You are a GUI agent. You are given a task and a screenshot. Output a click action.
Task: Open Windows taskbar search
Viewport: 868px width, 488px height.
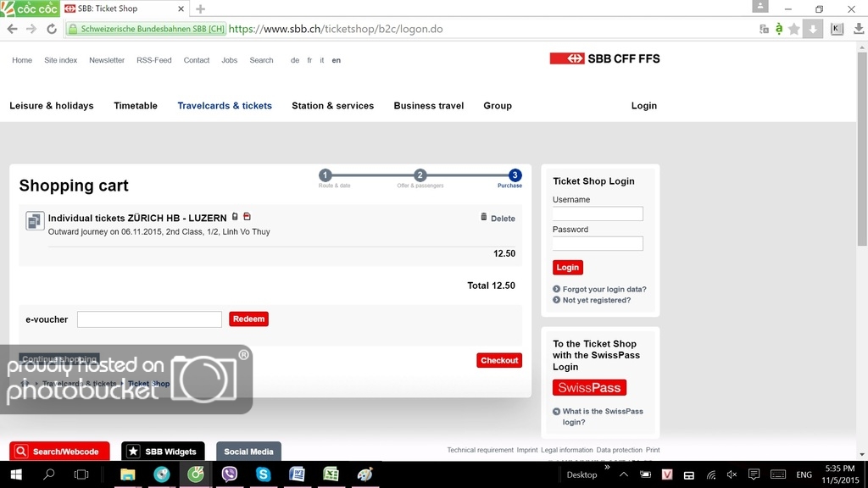[48, 474]
